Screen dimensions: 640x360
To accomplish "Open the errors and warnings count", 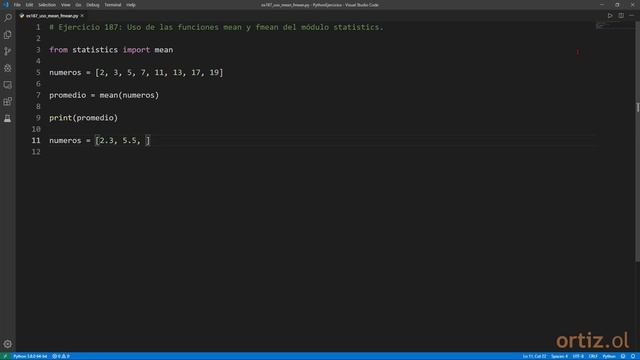I will (61, 356).
